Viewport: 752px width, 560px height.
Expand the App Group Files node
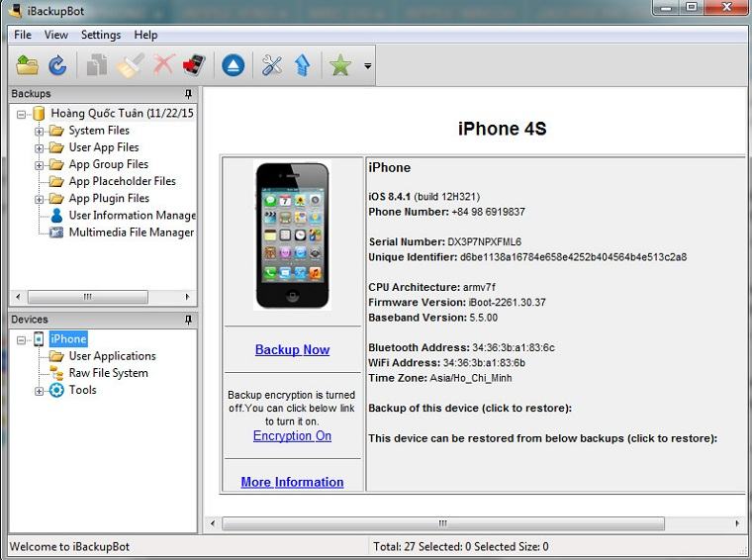pos(39,165)
